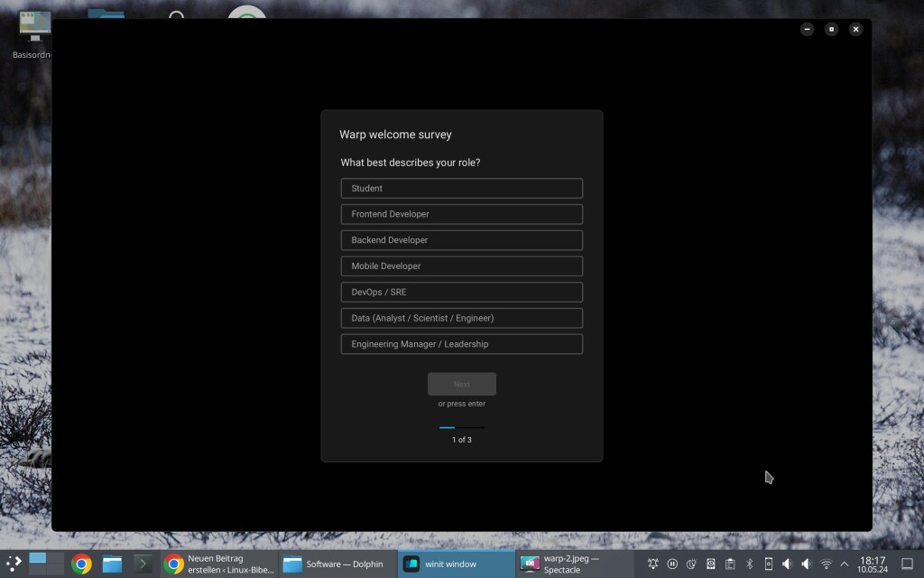The image size is (924, 578).
Task: Select the Student role option
Action: 461,188
